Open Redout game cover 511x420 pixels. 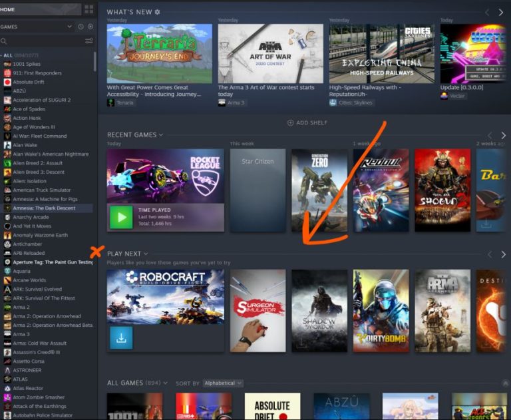(381, 190)
